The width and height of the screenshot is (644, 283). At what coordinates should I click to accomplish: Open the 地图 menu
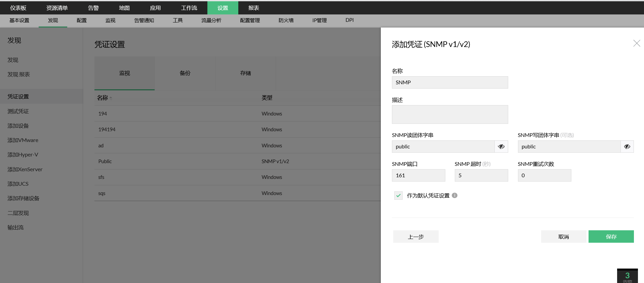pyautogui.click(x=124, y=8)
